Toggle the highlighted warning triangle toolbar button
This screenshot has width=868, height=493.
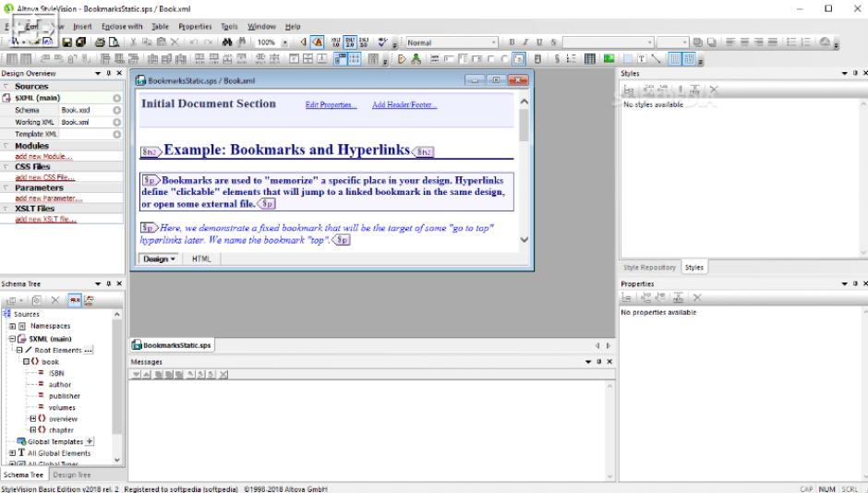[318, 42]
